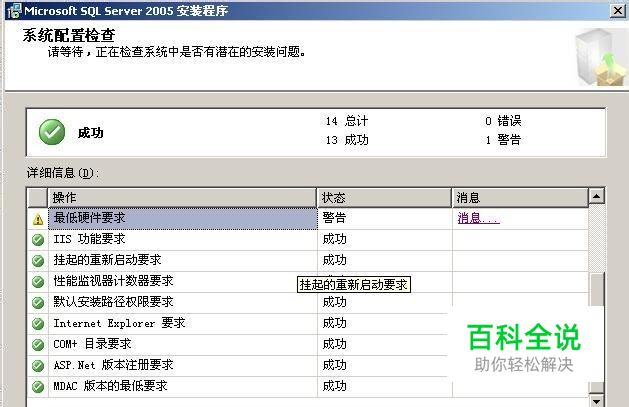Sort by the 状态 column header
This screenshot has height=407, width=629.
384,198
